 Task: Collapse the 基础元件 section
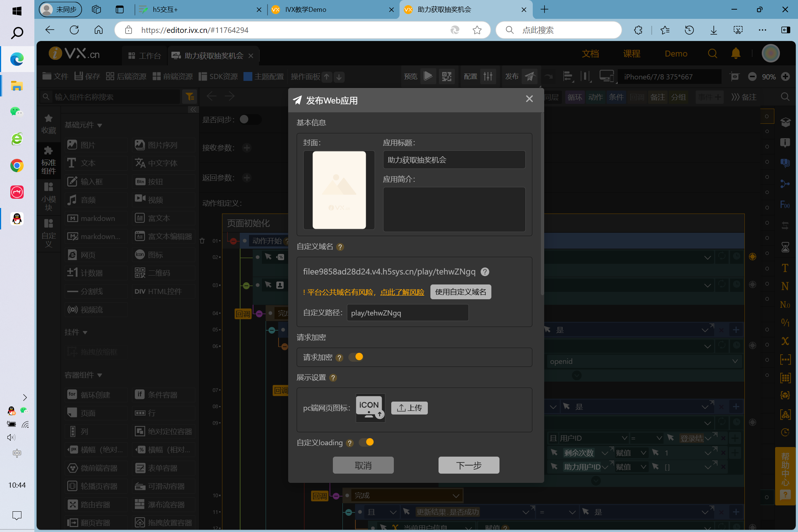[x=99, y=125]
